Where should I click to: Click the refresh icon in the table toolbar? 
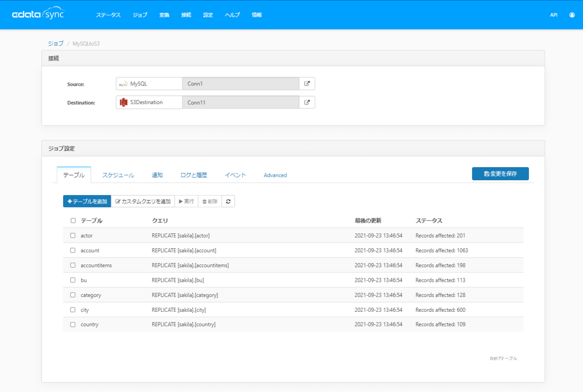coord(228,201)
